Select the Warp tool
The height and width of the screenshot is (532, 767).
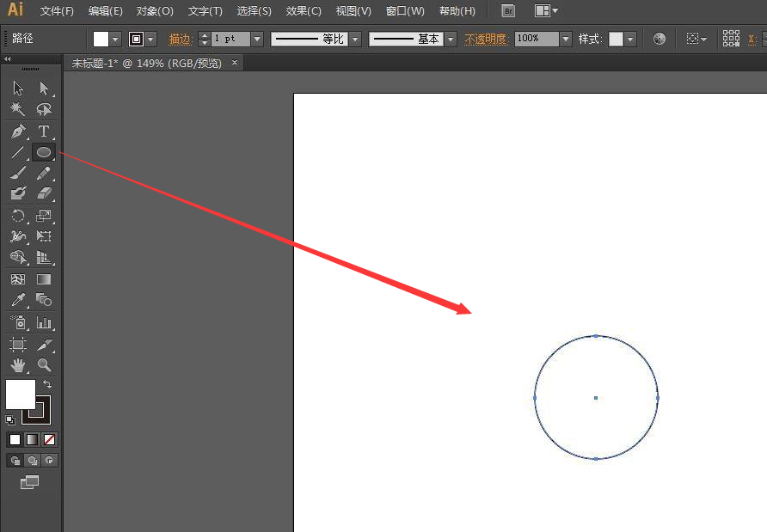18,236
